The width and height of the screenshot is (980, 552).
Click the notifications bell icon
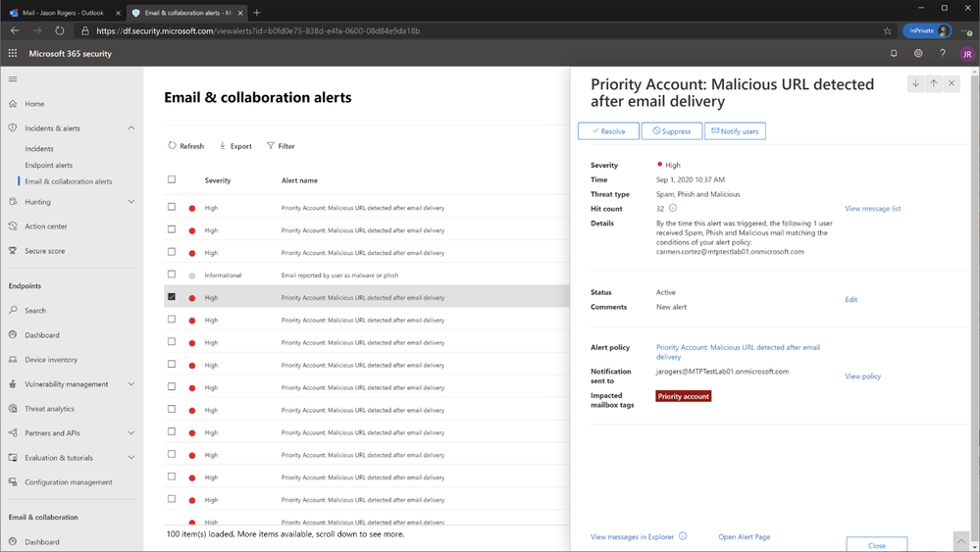point(894,54)
